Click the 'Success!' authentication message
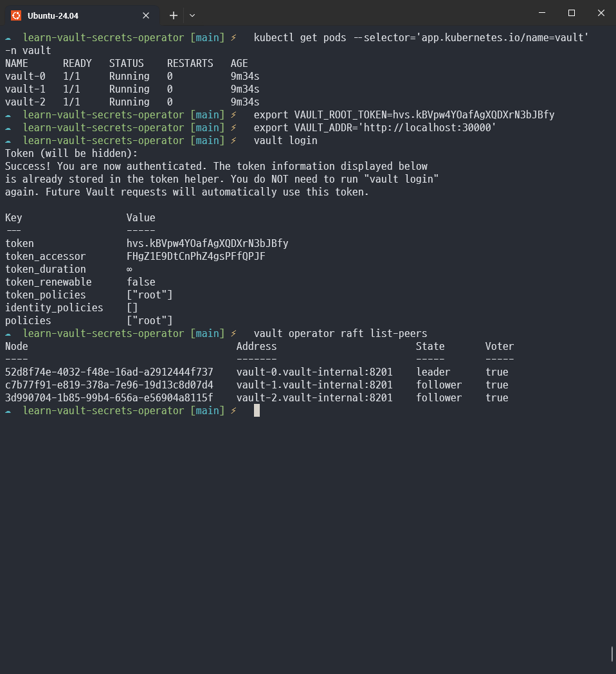The width and height of the screenshot is (616, 674). pos(216,167)
